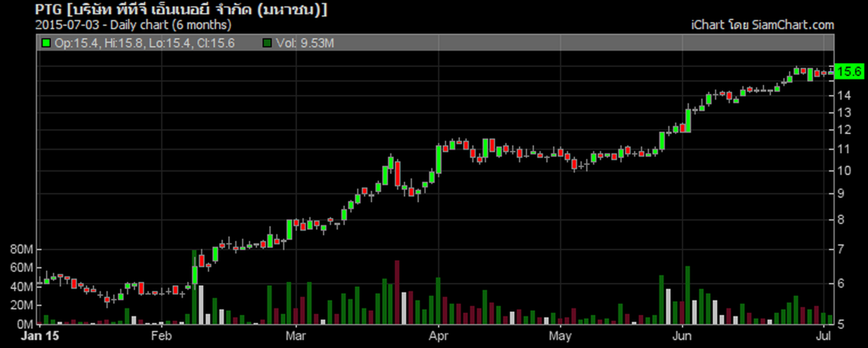Click the 80M volume axis label
The width and height of the screenshot is (868, 348).
[22, 249]
